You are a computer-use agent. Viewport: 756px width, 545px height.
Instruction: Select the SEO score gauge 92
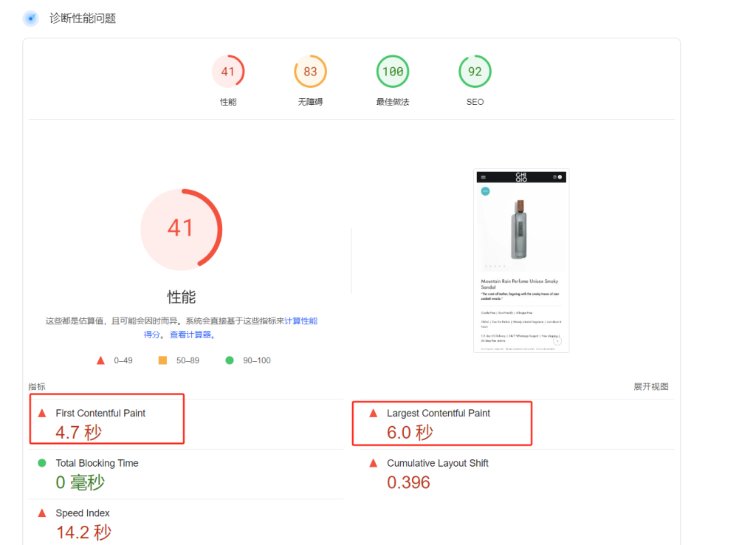475,72
